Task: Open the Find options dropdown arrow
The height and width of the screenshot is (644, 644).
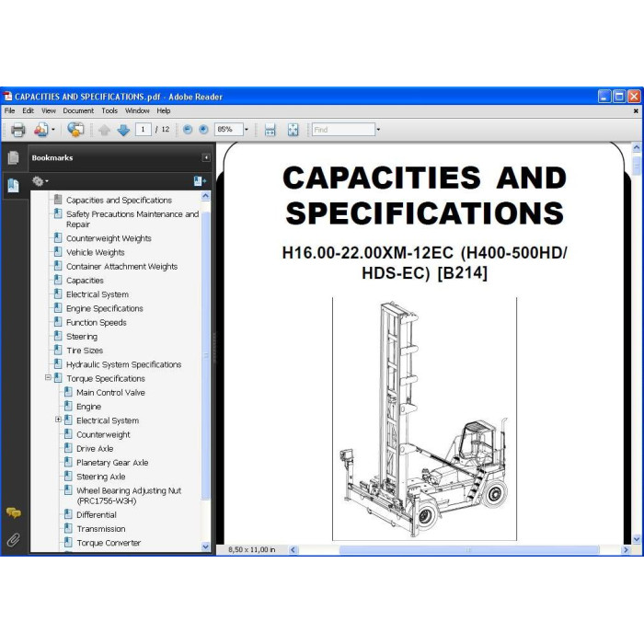Action: tap(378, 130)
